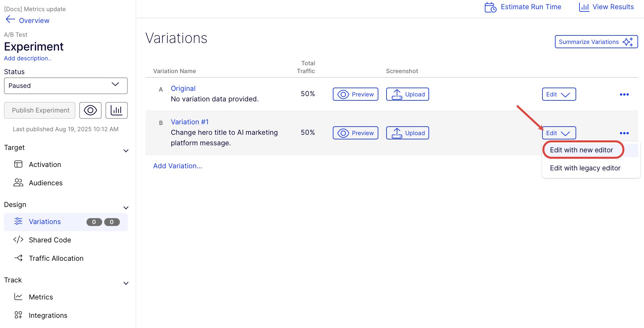Collapse the Target section
This screenshot has height=328, width=644.
point(126,151)
